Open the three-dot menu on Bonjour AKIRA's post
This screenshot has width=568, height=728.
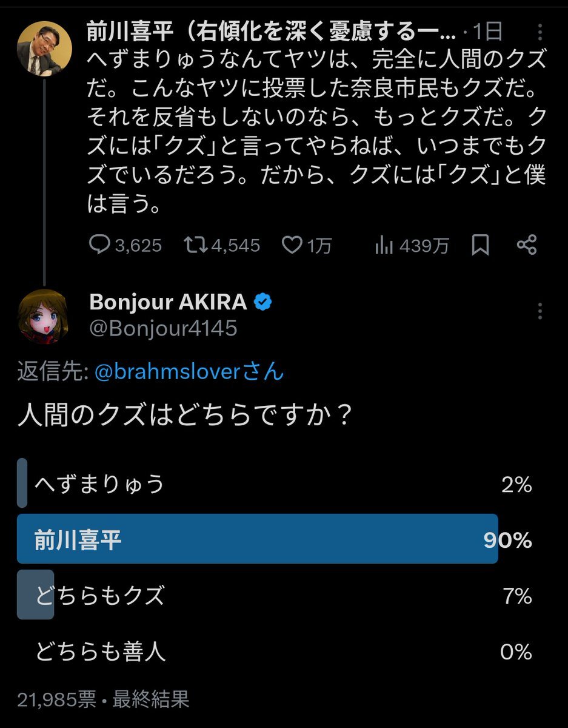(x=540, y=312)
